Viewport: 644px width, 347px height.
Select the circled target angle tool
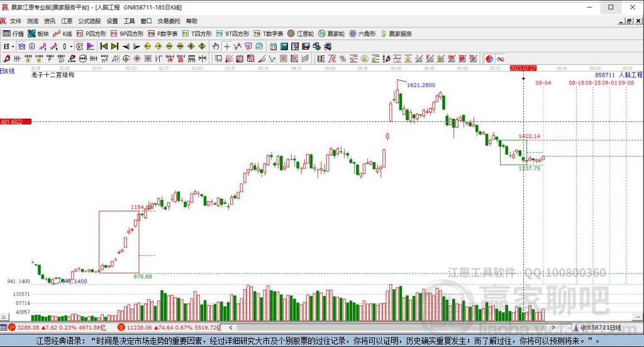click(126, 58)
